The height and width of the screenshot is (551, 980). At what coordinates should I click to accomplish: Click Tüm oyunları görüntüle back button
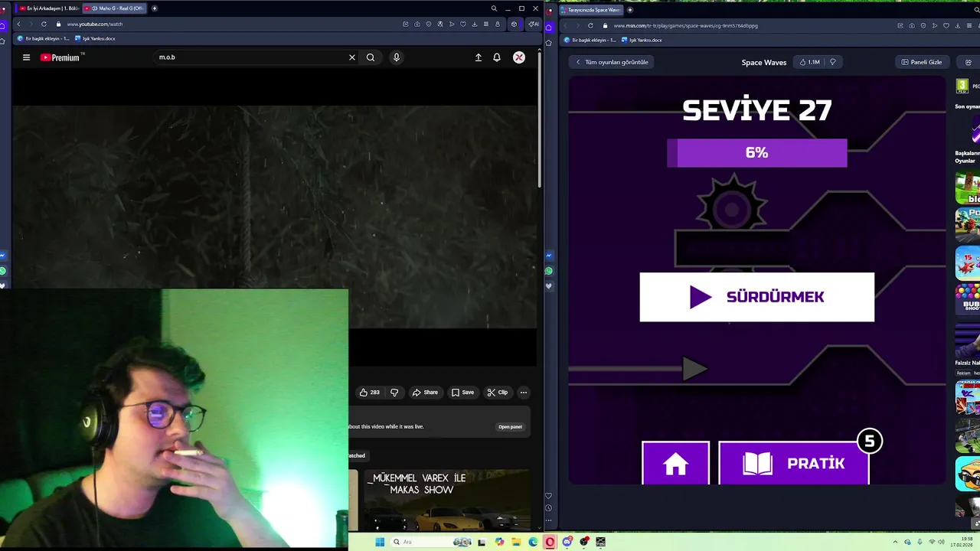coord(612,62)
